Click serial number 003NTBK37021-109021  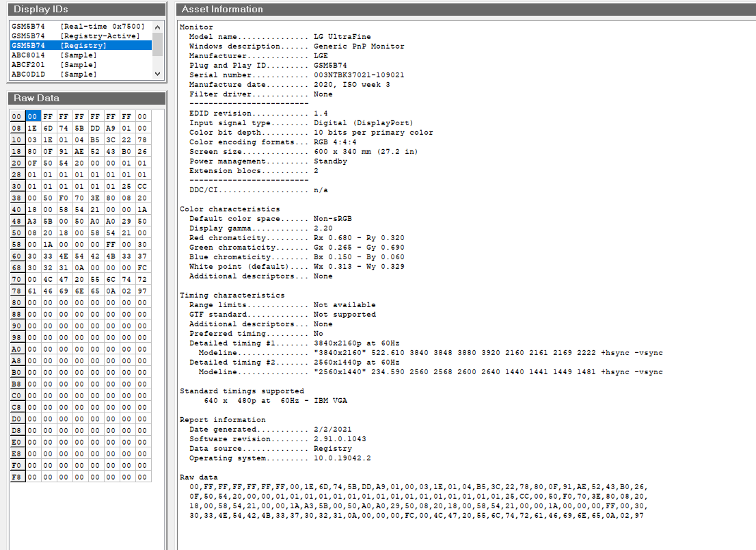[x=359, y=75]
